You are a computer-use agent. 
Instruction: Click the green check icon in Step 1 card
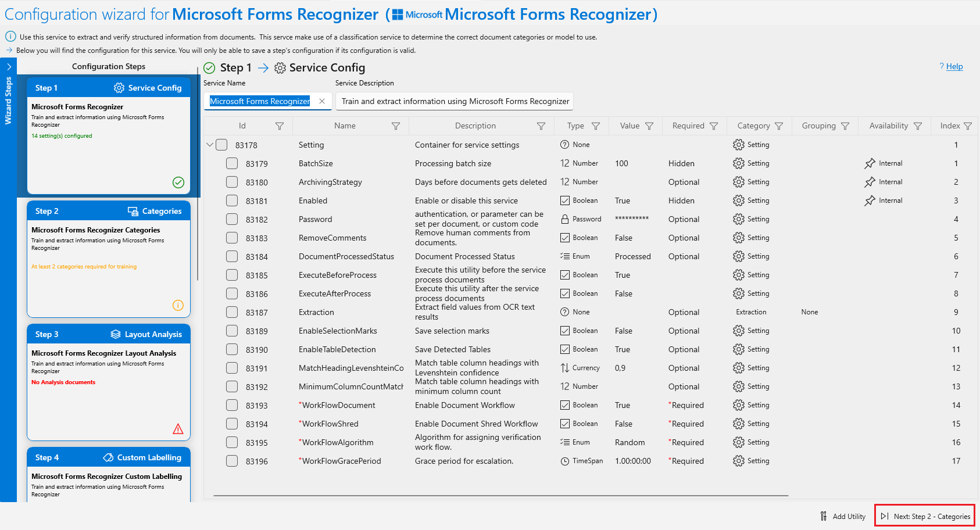pos(178,182)
